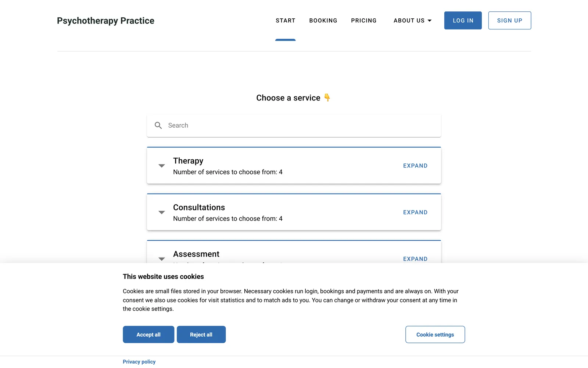Accept all cookies
Screen dimensions: 588x368
148,335
